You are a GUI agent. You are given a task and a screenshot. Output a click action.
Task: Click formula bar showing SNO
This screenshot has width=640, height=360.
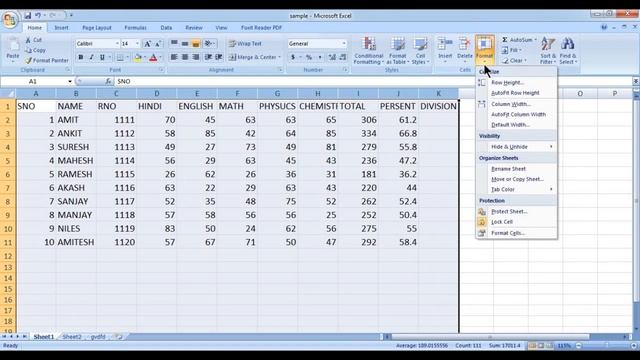pyautogui.click(x=373, y=82)
